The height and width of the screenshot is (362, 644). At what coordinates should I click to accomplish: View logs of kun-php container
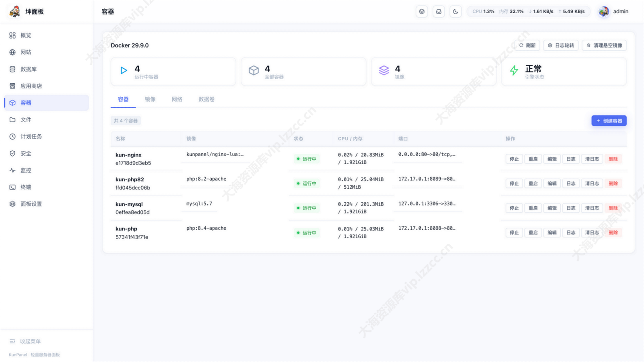click(571, 232)
